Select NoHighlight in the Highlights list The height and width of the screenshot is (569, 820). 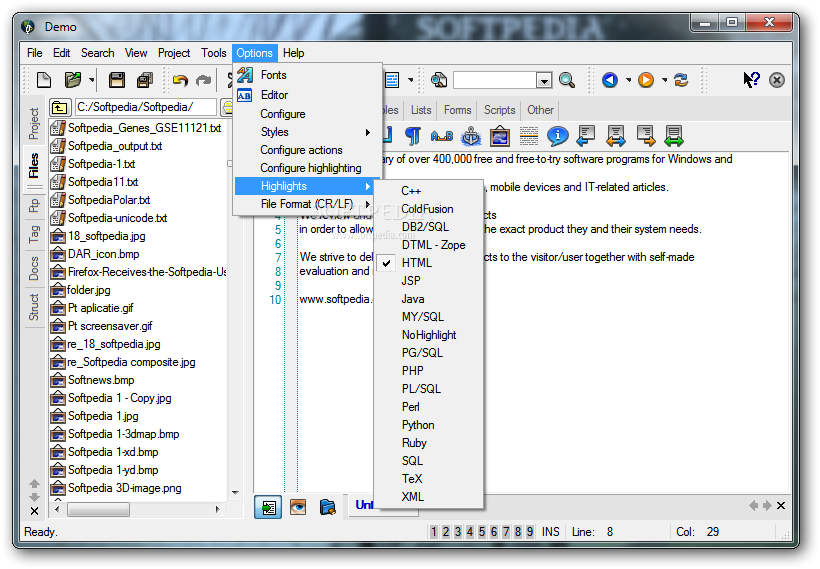428,335
